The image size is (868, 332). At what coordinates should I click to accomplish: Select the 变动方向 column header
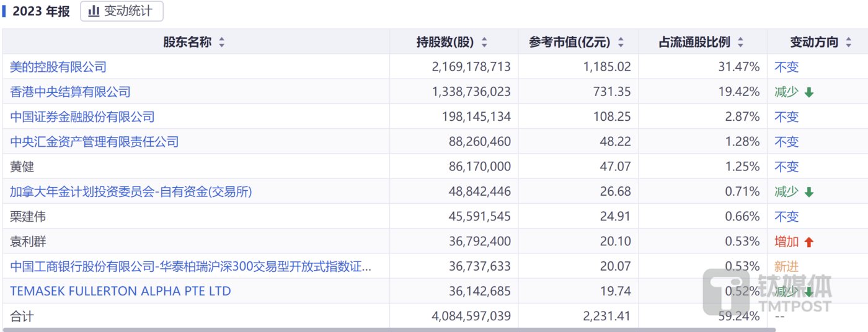point(817,42)
